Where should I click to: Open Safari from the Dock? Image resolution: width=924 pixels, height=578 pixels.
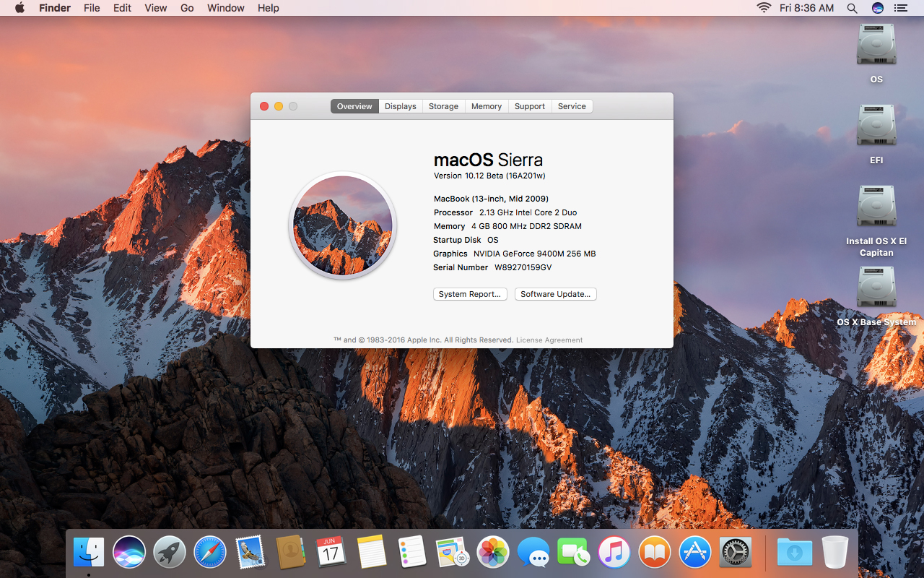(209, 552)
